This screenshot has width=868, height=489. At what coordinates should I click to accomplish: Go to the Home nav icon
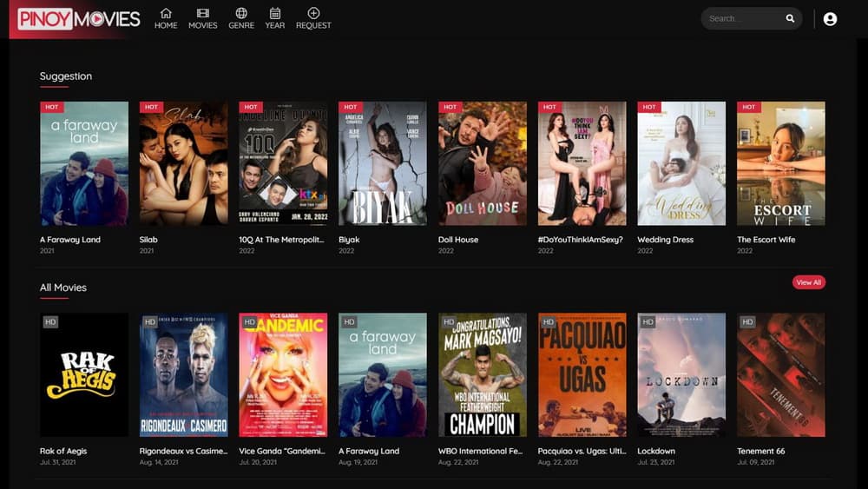click(x=166, y=14)
